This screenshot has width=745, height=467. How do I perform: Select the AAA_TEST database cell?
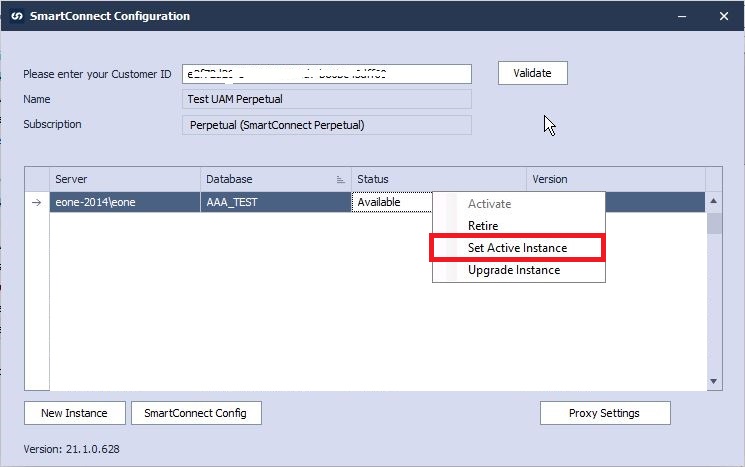pyautogui.click(x=276, y=202)
